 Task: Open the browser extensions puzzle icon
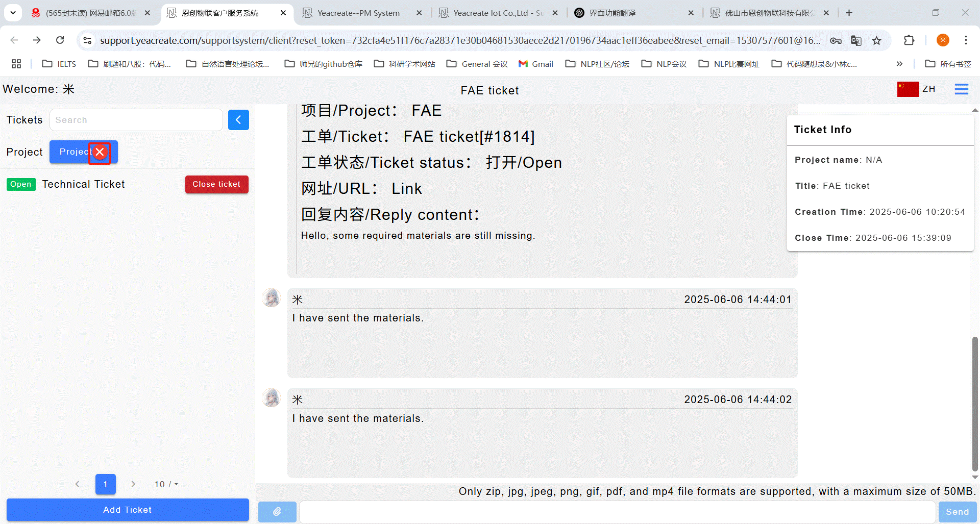(909, 40)
